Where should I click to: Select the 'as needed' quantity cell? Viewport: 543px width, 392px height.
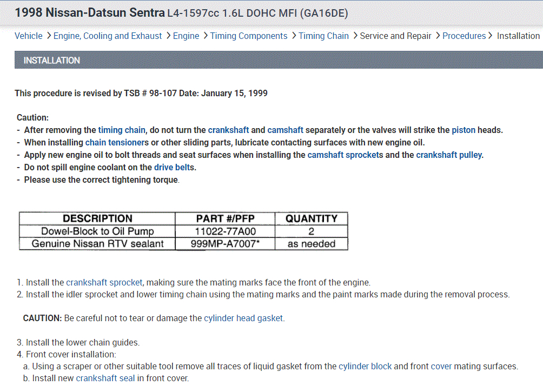[x=312, y=244]
